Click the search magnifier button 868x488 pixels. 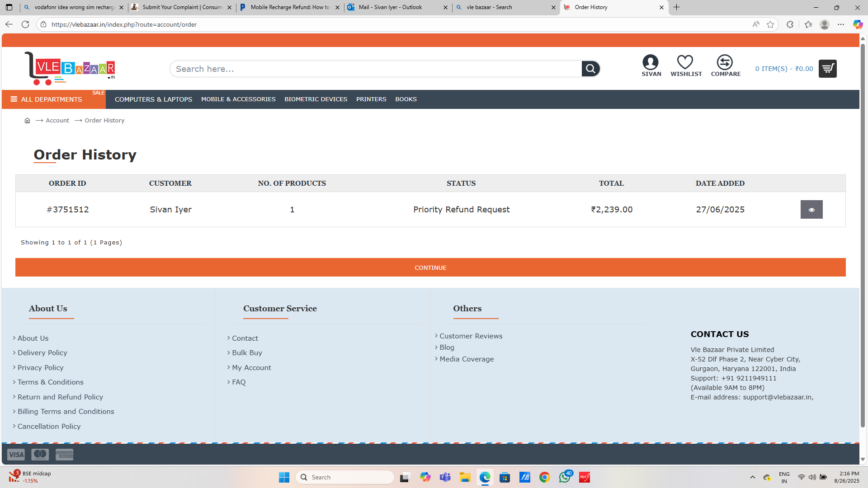point(590,69)
